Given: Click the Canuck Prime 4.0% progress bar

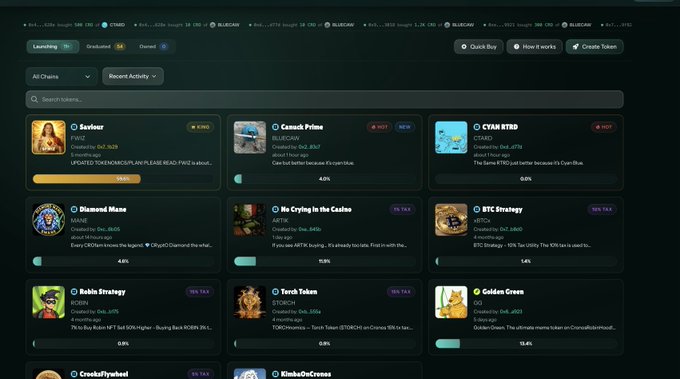Looking at the screenshot, I should coord(324,179).
